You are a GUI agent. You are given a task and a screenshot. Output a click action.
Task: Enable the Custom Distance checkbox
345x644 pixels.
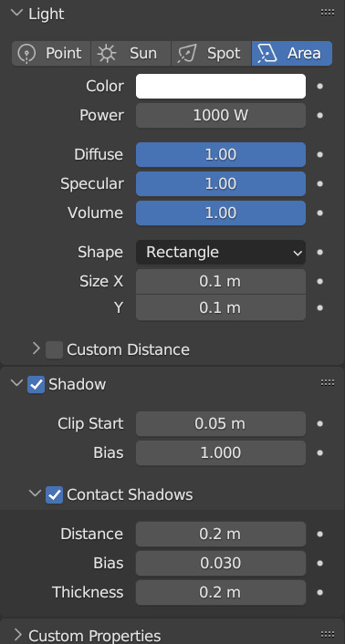point(54,350)
